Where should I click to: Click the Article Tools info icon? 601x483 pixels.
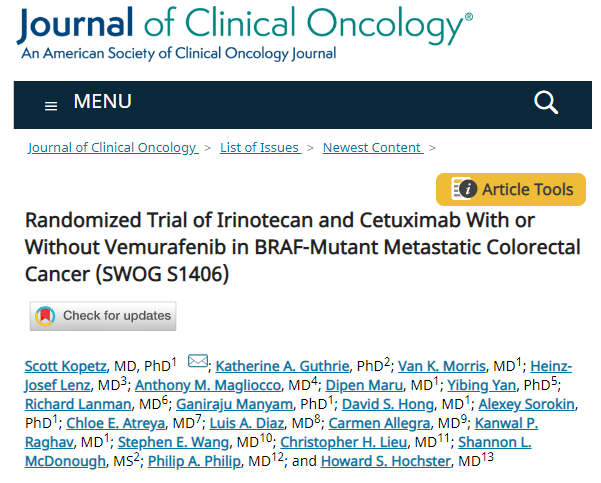[464, 189]
